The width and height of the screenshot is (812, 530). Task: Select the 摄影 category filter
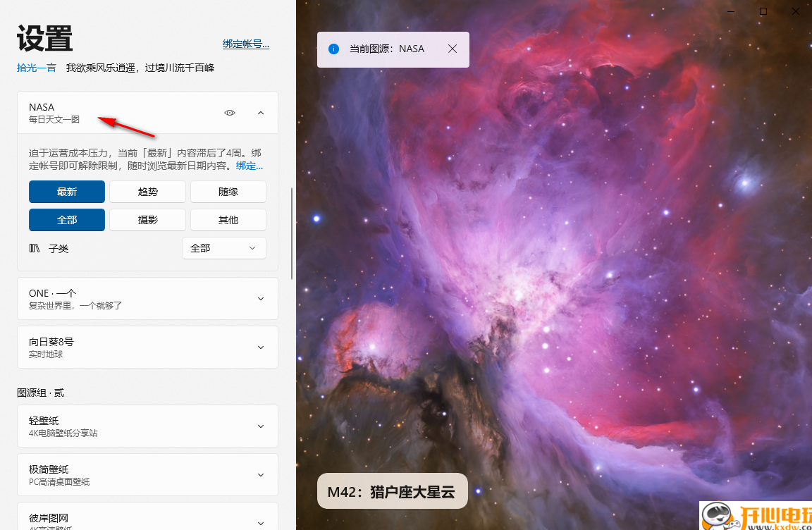coord(147,220)
